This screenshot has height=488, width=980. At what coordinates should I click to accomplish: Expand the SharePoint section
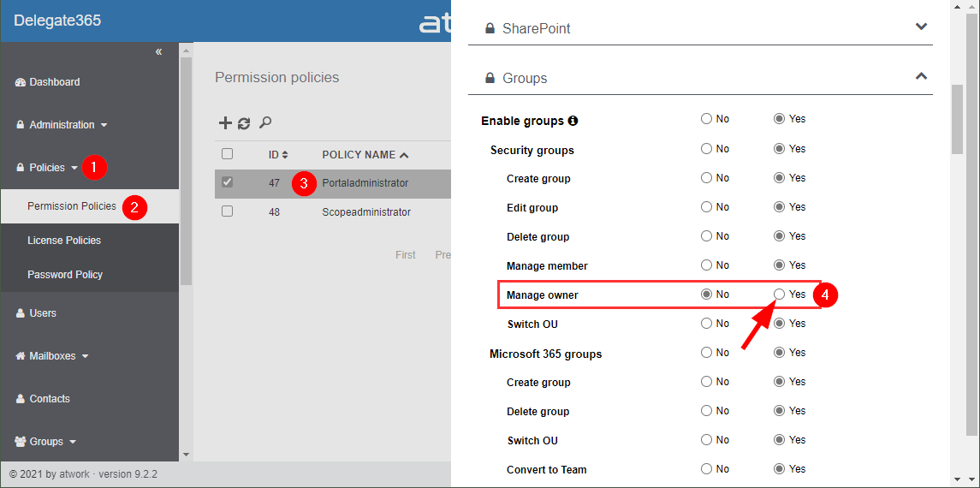point(921,27)
